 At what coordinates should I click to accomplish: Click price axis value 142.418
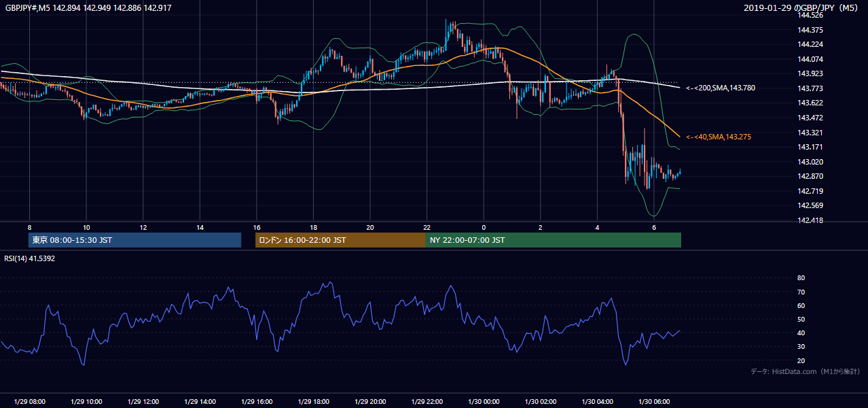pyautogui.click(x=810, y=220)
